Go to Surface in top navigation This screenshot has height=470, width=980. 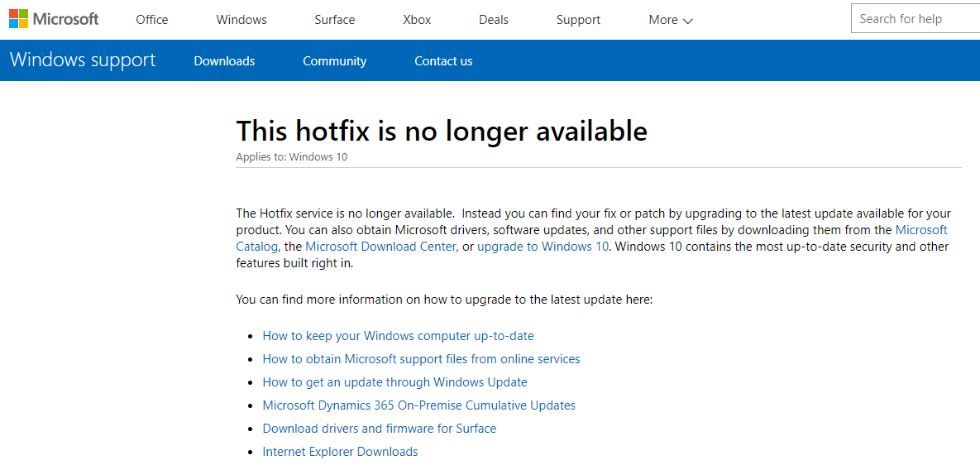click(334, 19)
